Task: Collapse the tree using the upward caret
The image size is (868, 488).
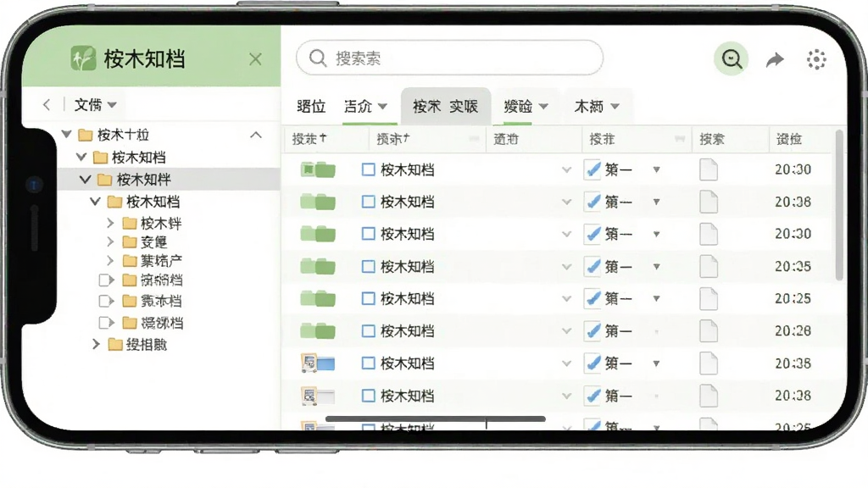Action: (x=256, y=135)
